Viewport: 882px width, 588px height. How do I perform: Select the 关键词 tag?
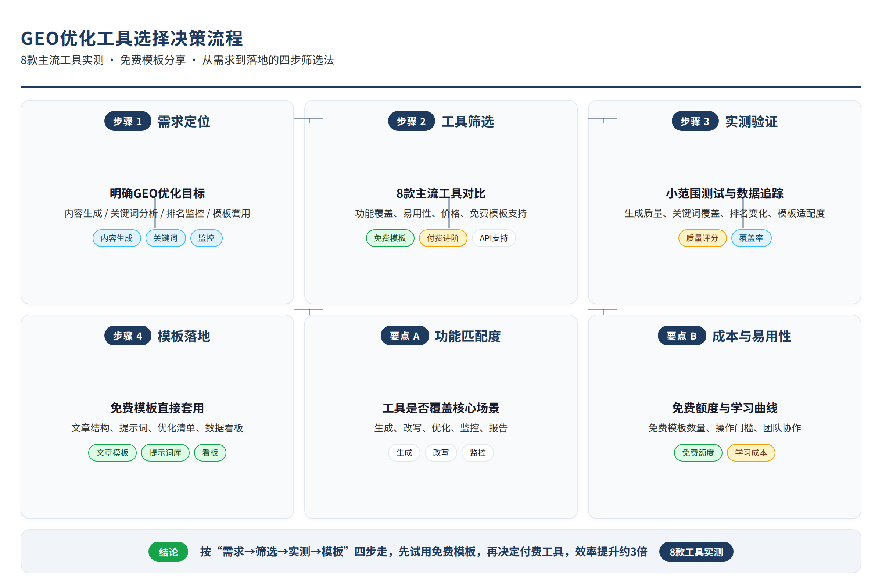tap(165, 238)
